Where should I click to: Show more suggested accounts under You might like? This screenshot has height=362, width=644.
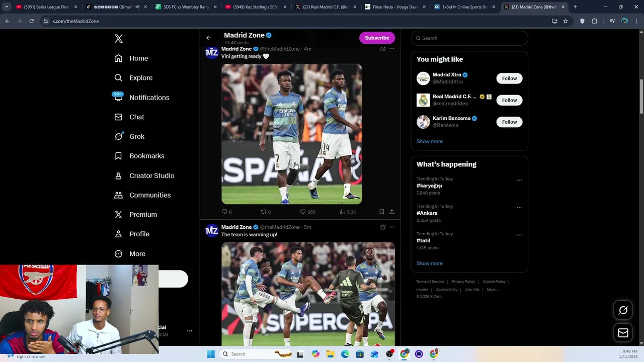pyautogui.click(x=429, y=141)
